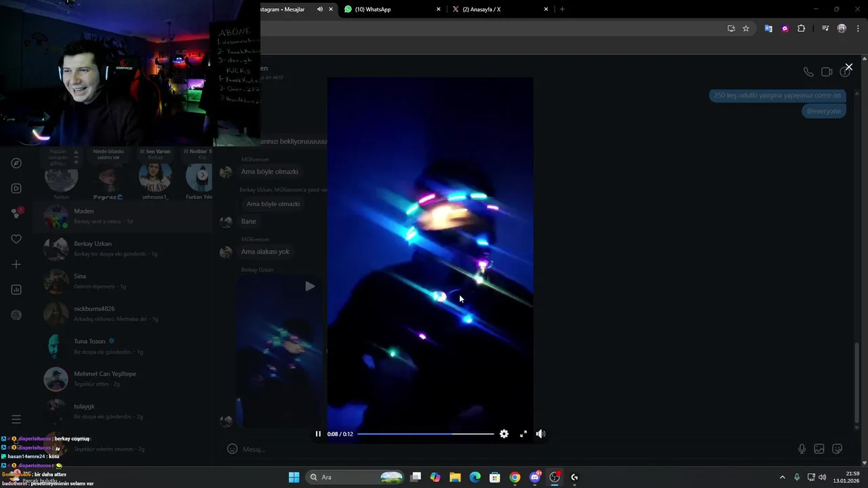This screenshot has height=488, width=868.
Task: Switch to the Anasayfa / X tab
Action: 500,9
